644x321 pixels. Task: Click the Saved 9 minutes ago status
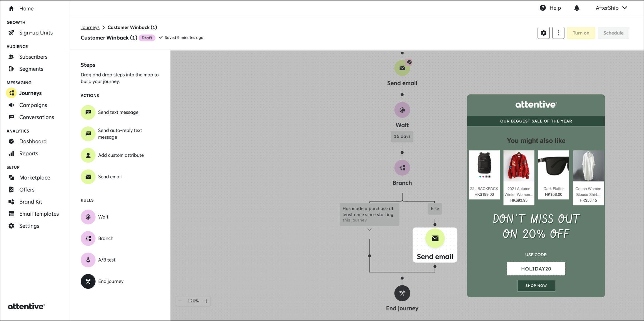tap(181, 38)
